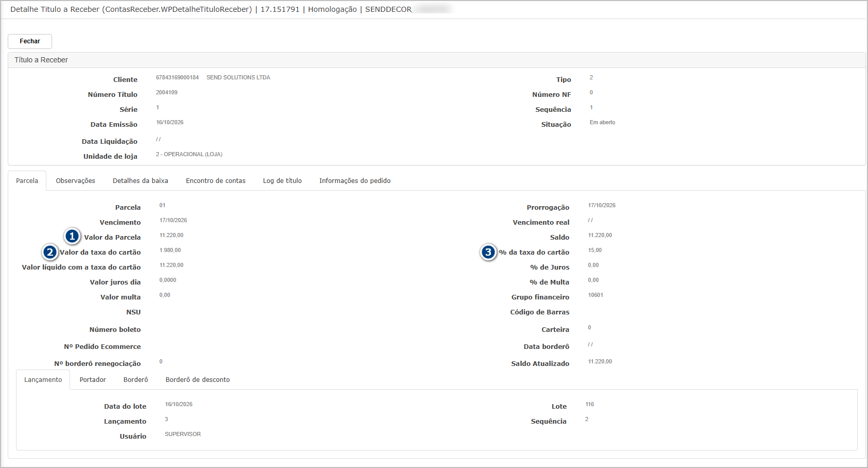Switch to Detalhes da baixa tab
The width and height of the screenshot is (868, 468).
(141, 181)
